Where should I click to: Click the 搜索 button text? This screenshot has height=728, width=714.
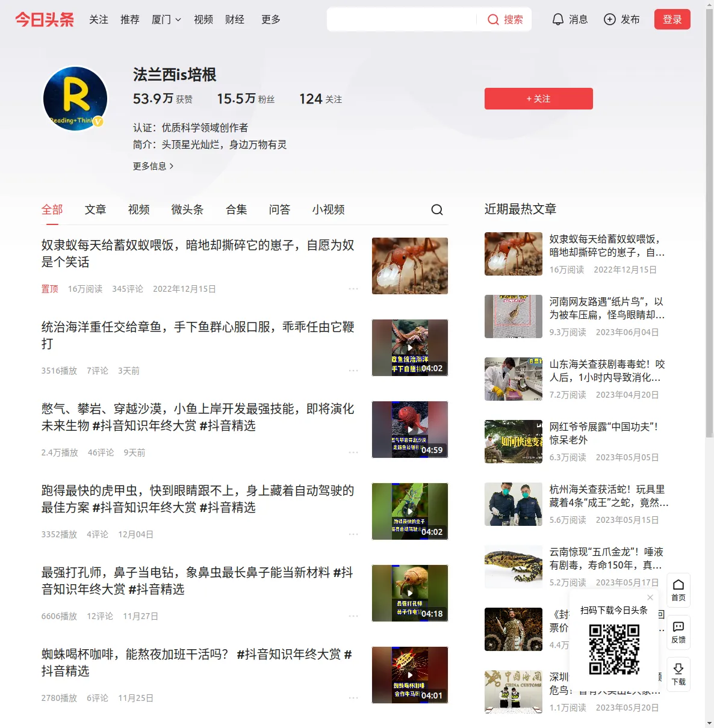coord(514,20)
